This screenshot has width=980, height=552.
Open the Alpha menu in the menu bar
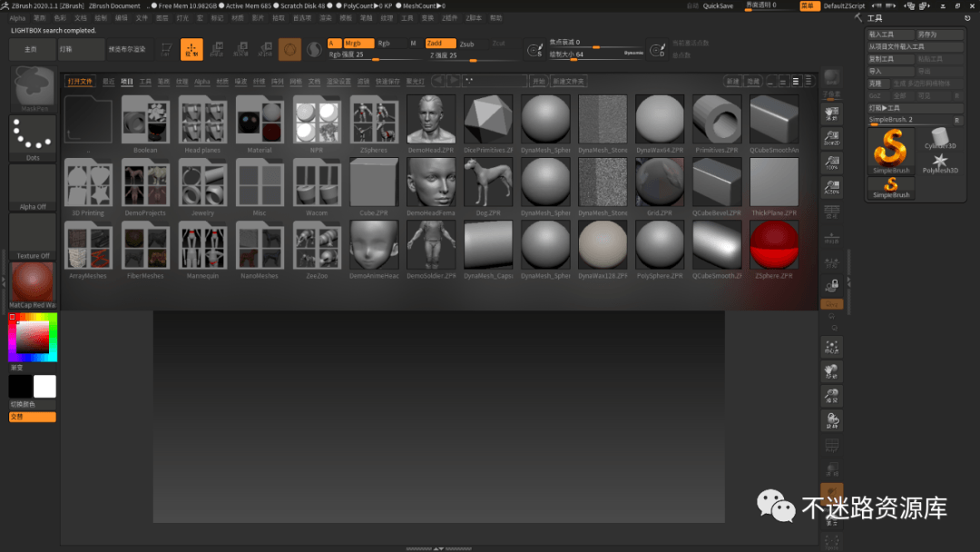tap(17, 18)
